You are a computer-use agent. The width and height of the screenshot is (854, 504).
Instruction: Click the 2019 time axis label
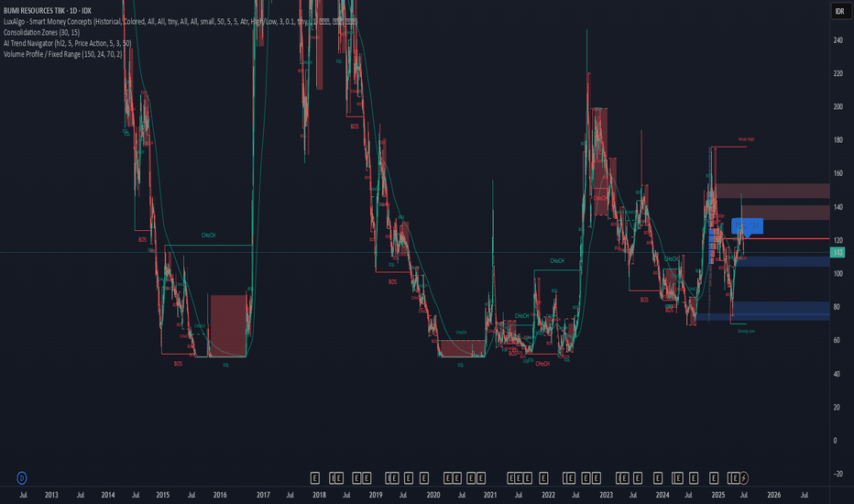pyautogui.click(x=376, y=495)
